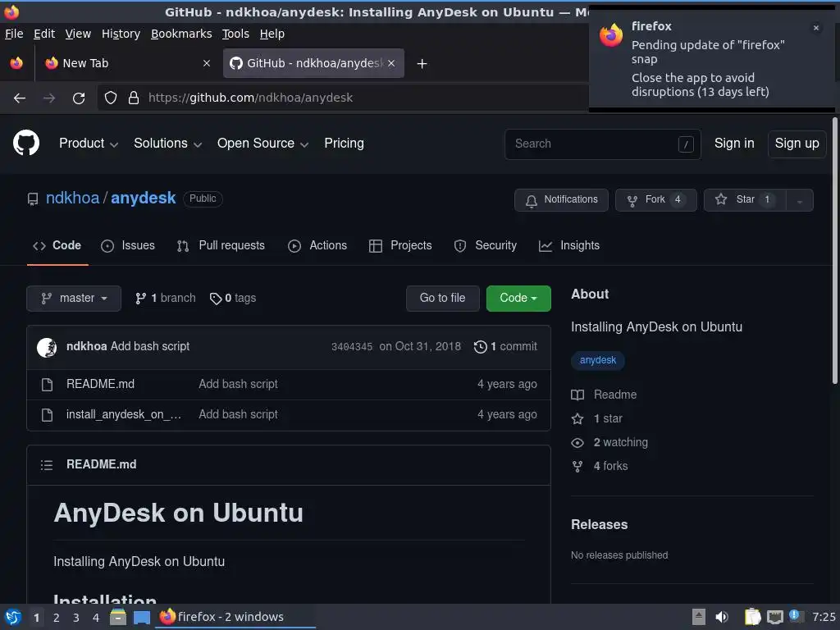Reload the page with the refresh icon

[x=79, y=98]
